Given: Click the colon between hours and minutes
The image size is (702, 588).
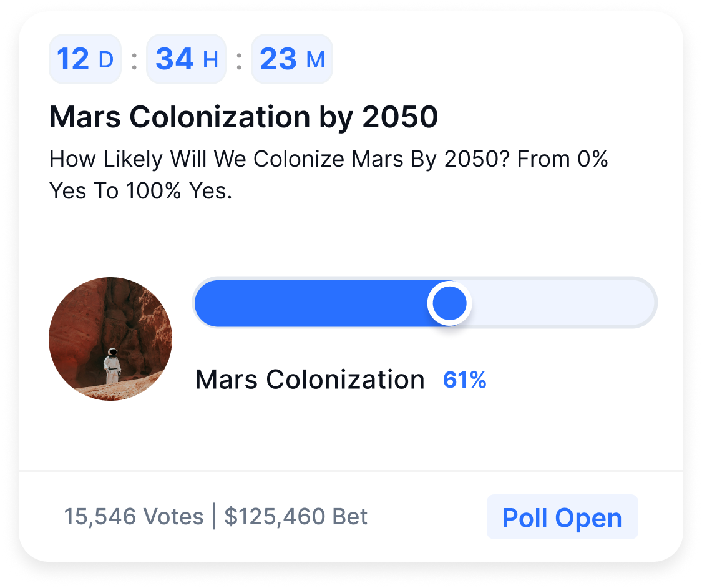Looking at the screenshot, I should click(238, 61).
